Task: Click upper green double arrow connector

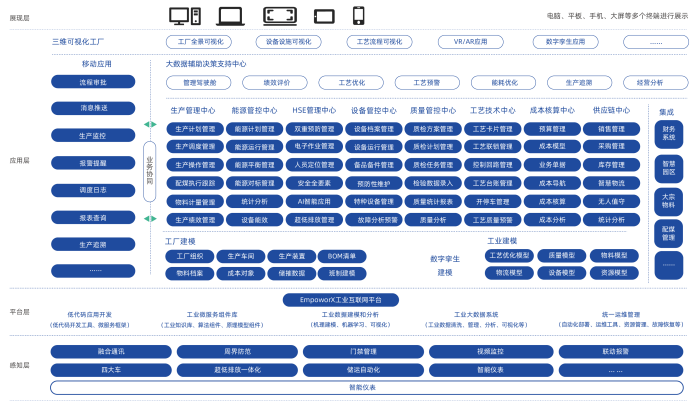Action: click(x=150, y=125)
